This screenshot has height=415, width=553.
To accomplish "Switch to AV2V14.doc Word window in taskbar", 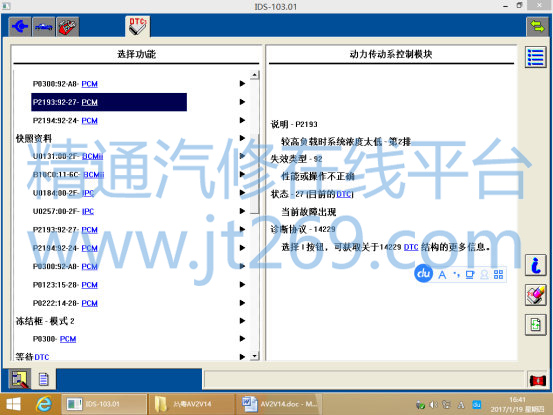I will [279, 404].
